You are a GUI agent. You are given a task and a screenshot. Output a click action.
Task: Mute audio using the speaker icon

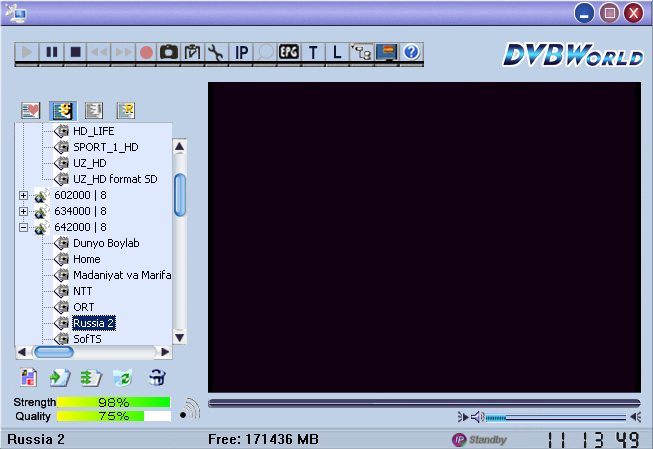[477, 417]
